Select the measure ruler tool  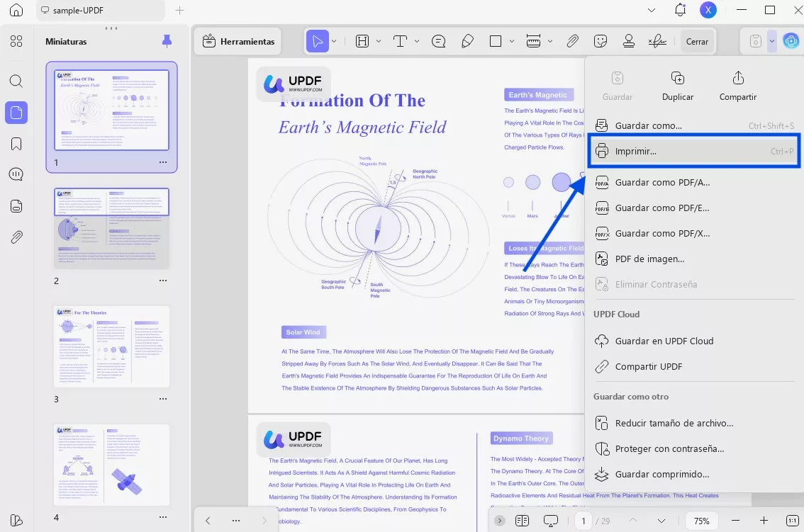click(x=533, y=42)
